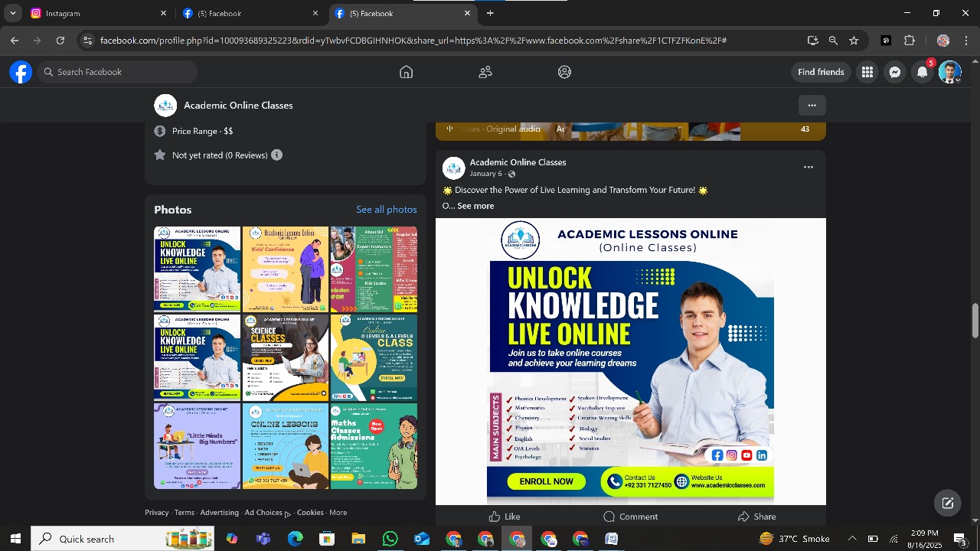The height and width of the screenshot is (551, 980).
Task: Like the Academic Online Classes post
Action: click(x=505, y=517)
